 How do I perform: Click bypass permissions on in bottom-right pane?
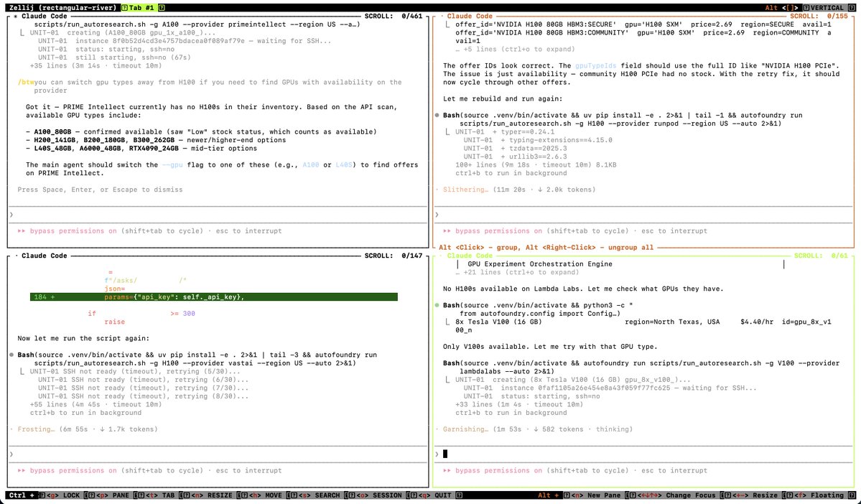498,470
